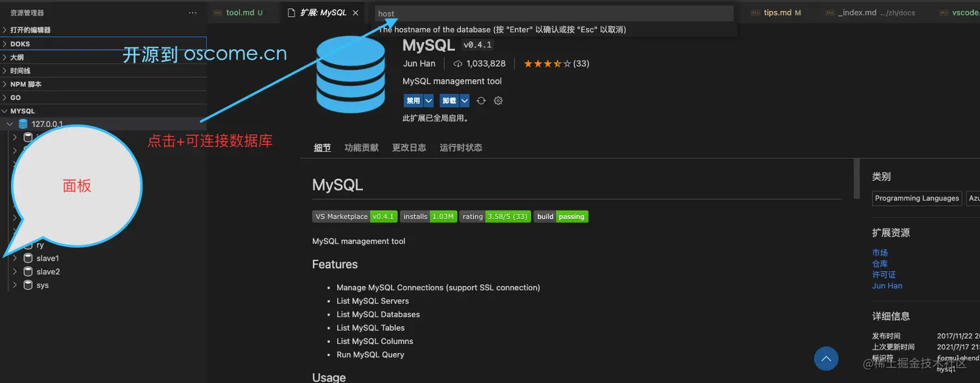Uninstall the extension via 卸载 button

(x=449, y=100)
